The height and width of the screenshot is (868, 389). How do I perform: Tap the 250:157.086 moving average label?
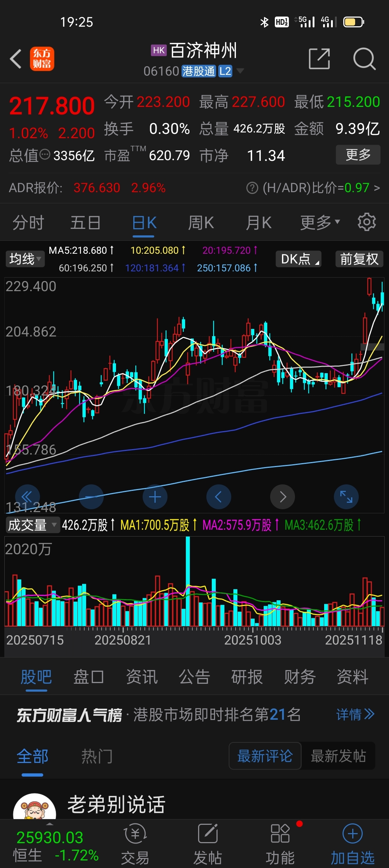(227, 268)
